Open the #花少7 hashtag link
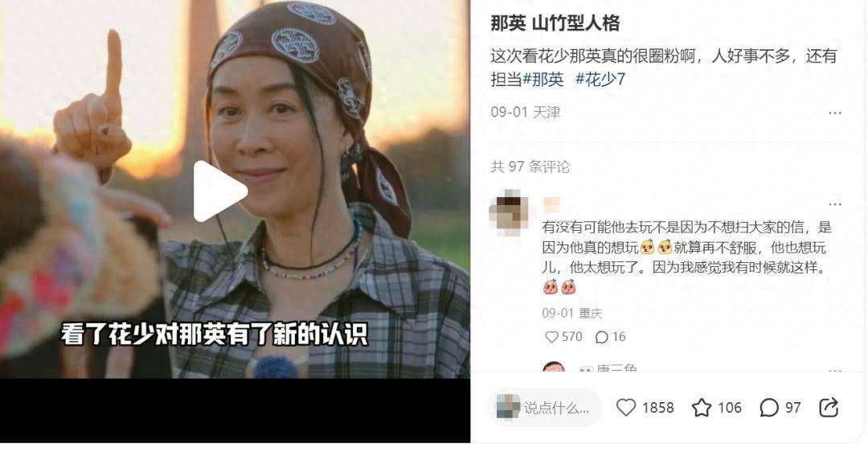The image size is (868, 460). 600,80
